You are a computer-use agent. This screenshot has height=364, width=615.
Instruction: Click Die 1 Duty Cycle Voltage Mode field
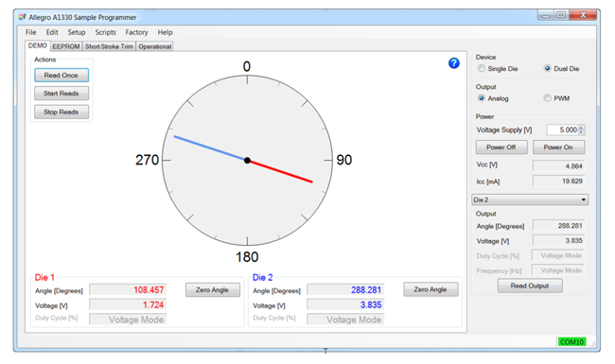(128, 320)
